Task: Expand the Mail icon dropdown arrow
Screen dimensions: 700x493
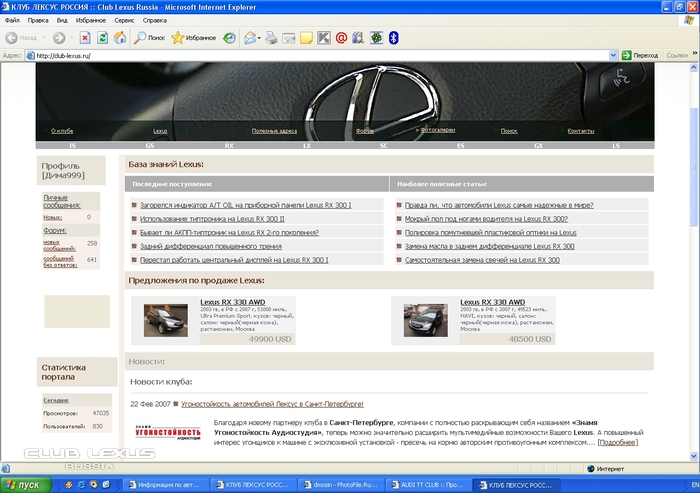Action: click(x=259, y=38)
